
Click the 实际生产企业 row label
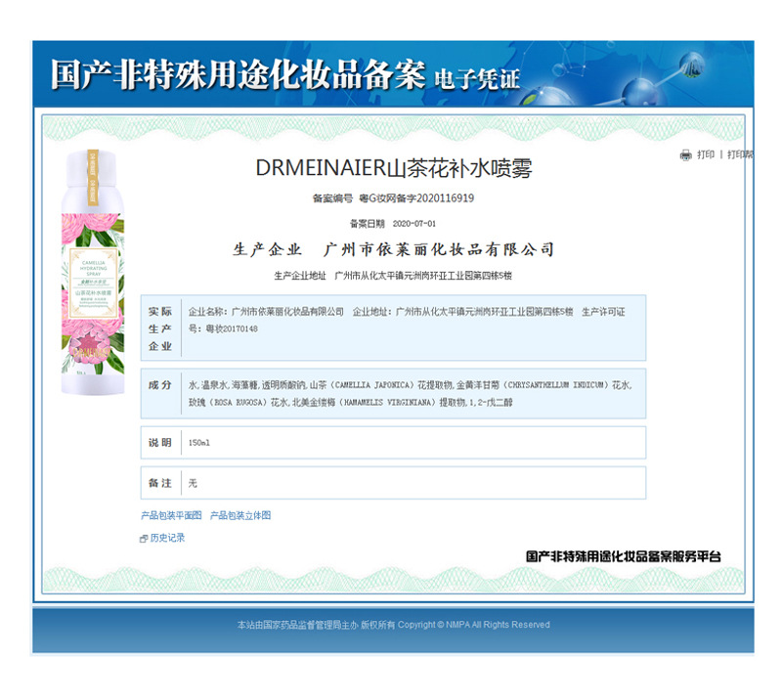160,328
